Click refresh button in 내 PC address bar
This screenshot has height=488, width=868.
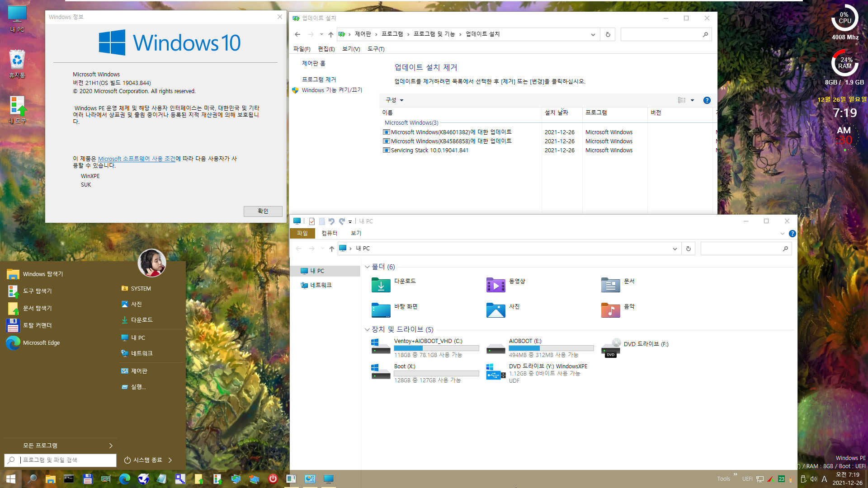tap(689, 249)
